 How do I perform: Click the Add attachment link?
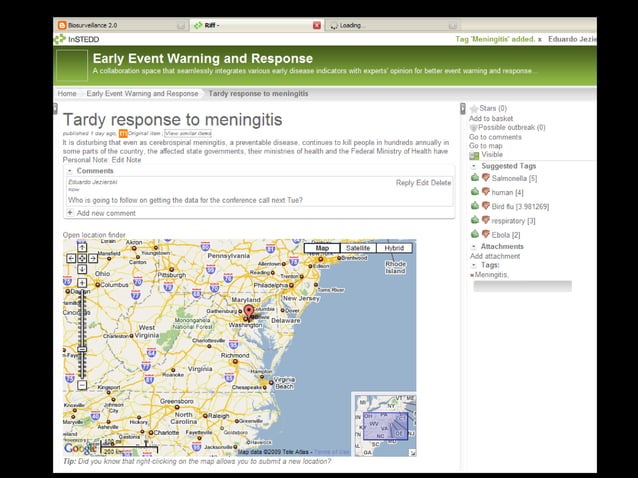(495, 256)
